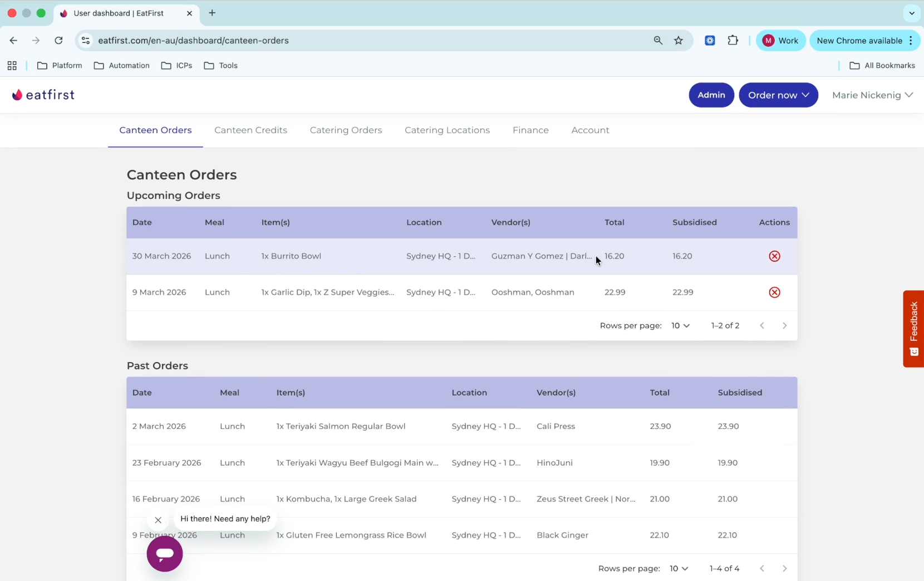Open the tab search dropdown arrow
Screen dimensions: 924x581
tap(911, 13)
